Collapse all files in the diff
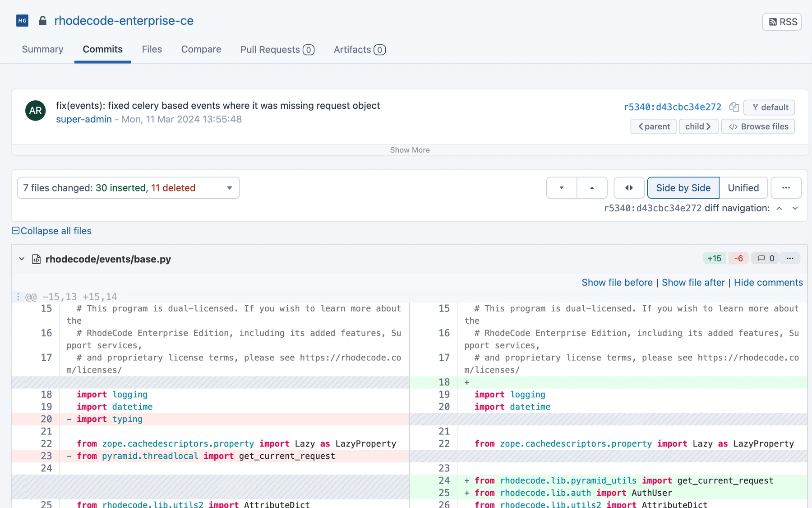Image resolution: width=812 pixels, height=508 pixels. point(51,231)
